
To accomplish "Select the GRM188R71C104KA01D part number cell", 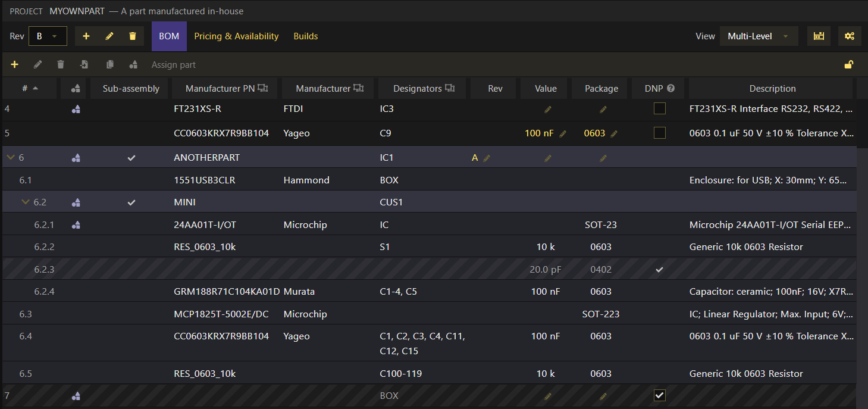I will 227,292.
